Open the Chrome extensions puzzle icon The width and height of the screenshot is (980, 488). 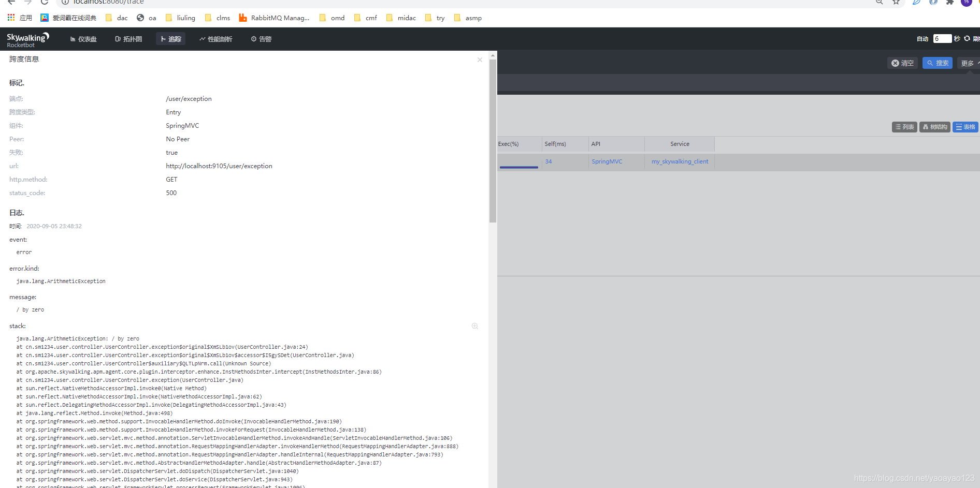click(950, 2)
